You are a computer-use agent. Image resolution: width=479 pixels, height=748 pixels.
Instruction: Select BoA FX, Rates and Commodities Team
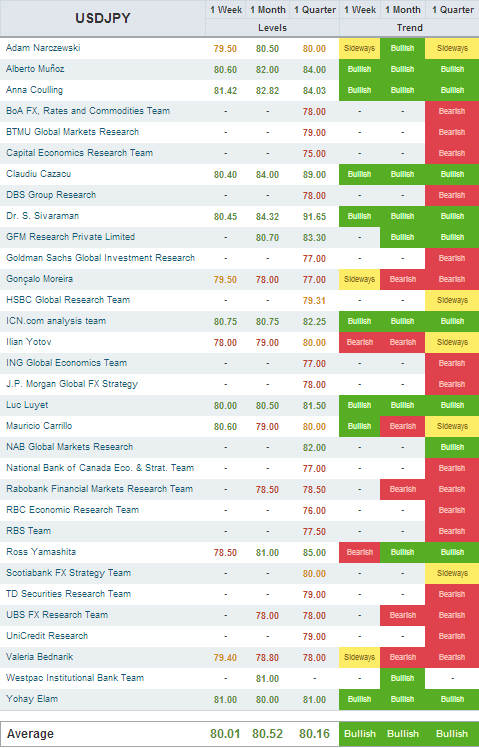[x=88, y=111]
